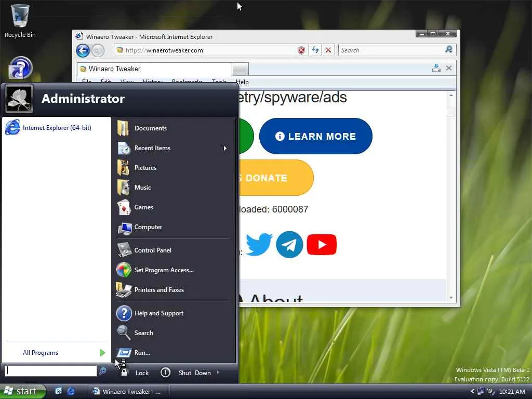Viewport: 532px width, 399px height.
Task: Click the yellow DONATE button
Action: 275,178
